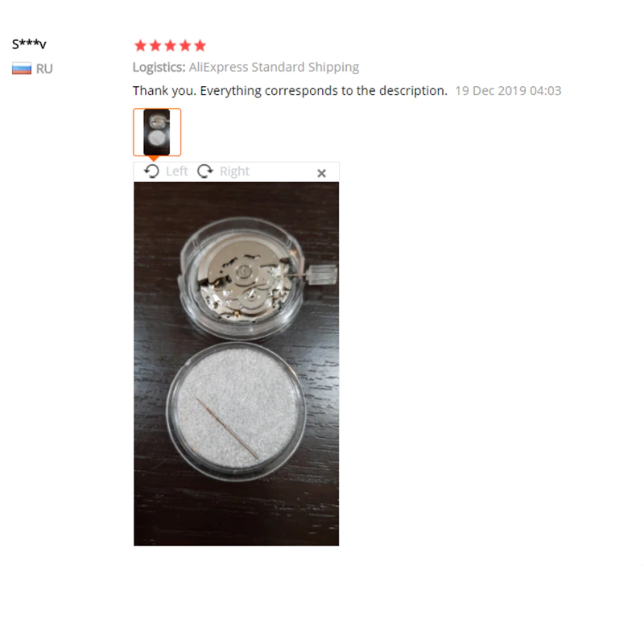
Task: Click the fourth rating star
Action: pyautogui.click(x=185, y=46)
